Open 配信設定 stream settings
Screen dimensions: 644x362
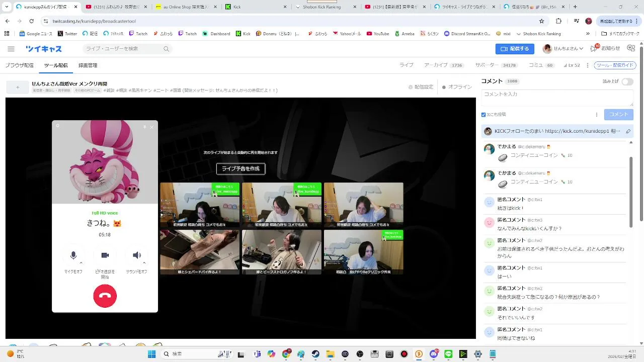click(421, 87)
